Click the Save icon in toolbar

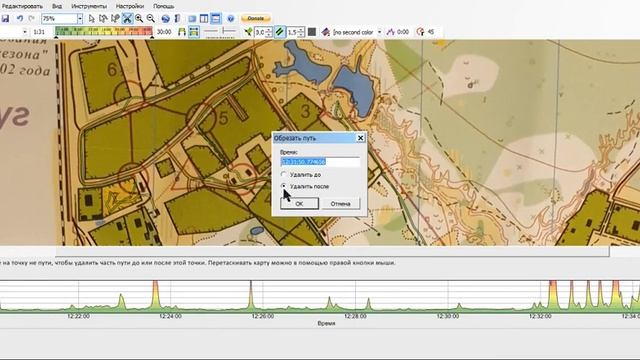(5, 18)
